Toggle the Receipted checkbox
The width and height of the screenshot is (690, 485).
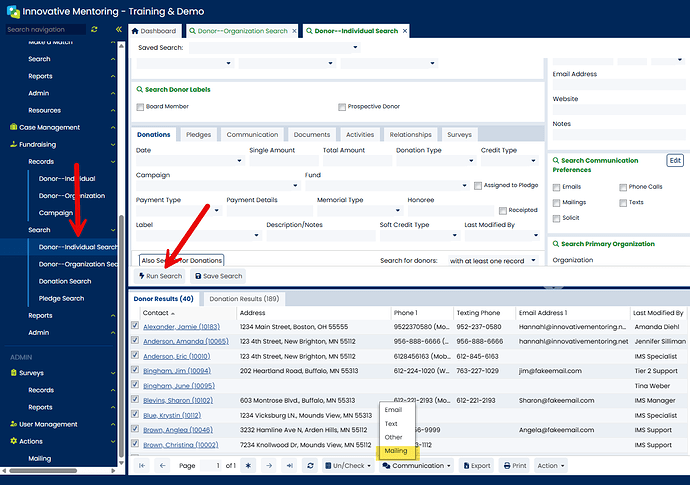(503, 211)
